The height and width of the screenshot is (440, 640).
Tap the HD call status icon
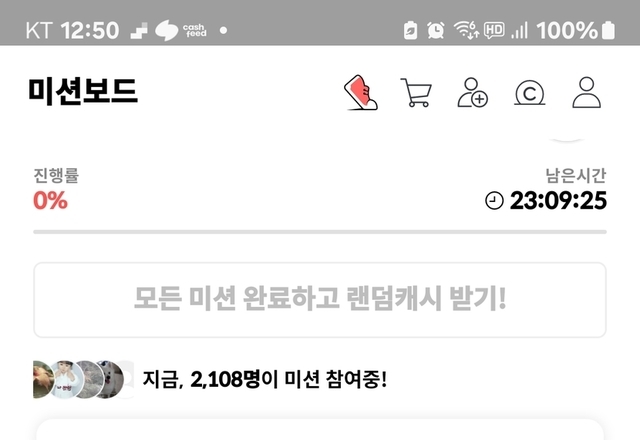pyautogui.click(x=494, y=30)
